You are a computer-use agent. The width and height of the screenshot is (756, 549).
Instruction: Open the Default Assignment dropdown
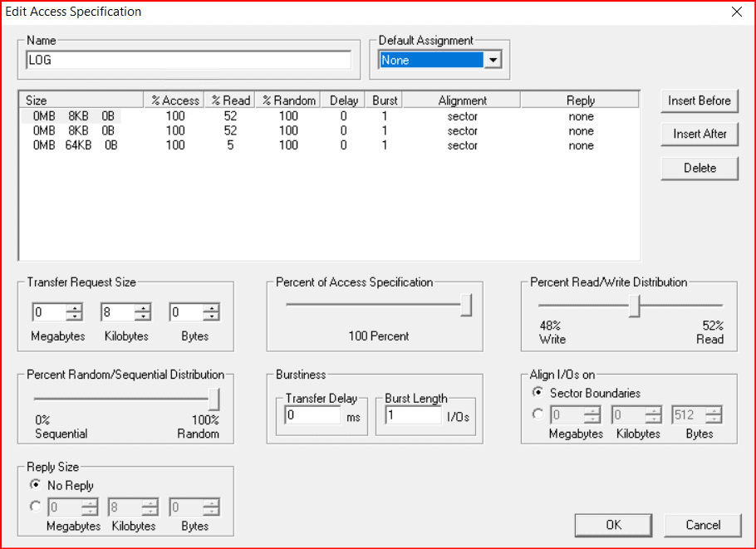coord(493,60)
